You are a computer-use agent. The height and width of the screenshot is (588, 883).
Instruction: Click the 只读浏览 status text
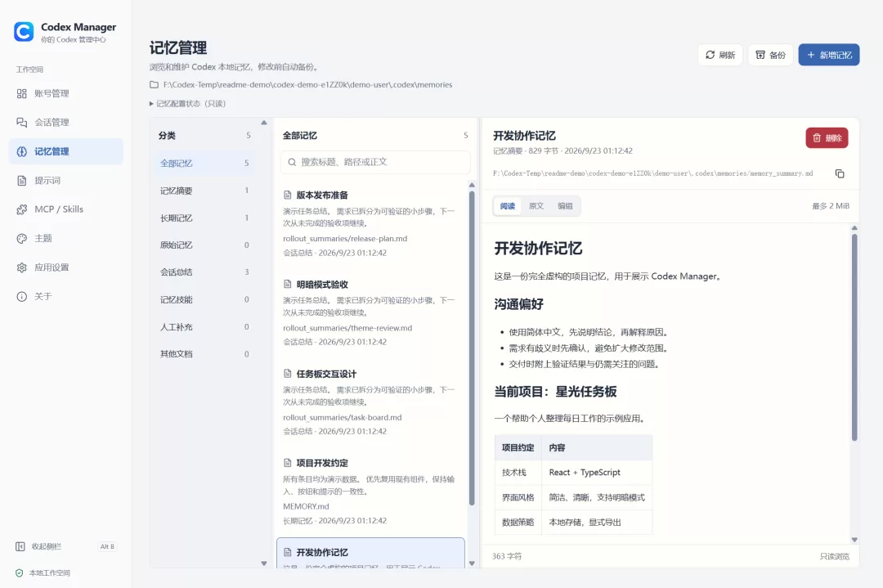click(835, 556)
